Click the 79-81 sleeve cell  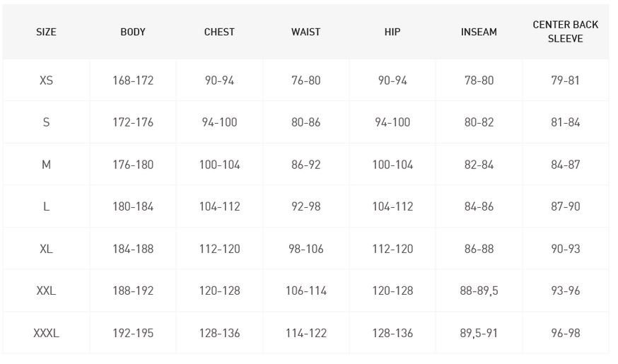566,81
